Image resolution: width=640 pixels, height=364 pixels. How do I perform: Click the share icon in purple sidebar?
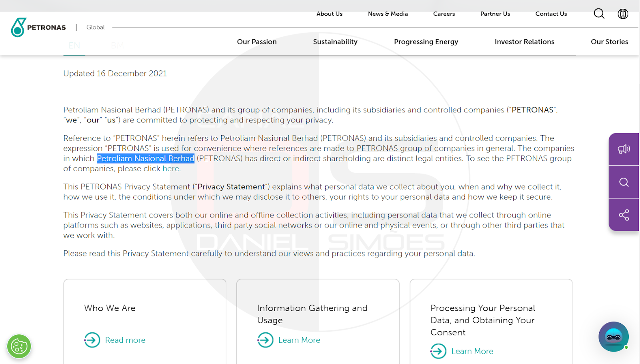[624, 215]
